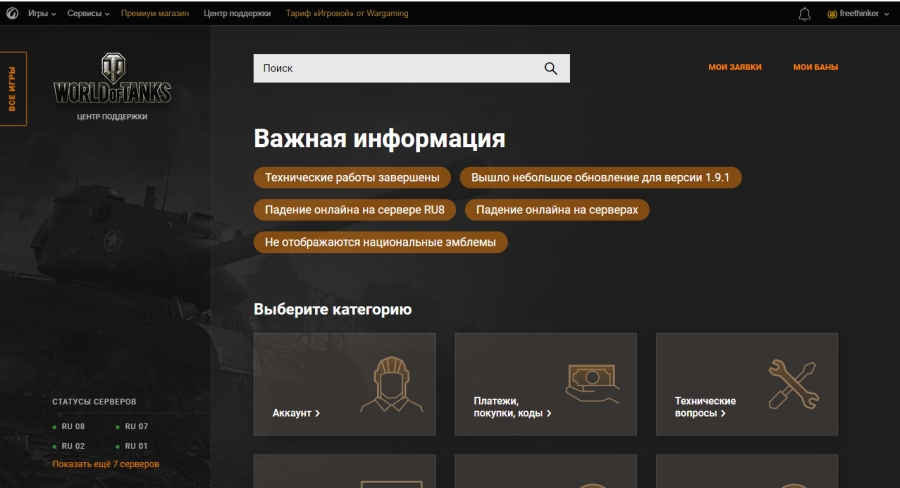
Task: Click the version 1.9.1 update notice
Action: tap(600, 177)
